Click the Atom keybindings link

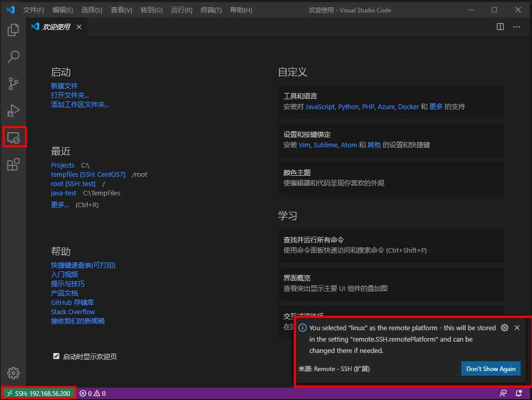(x=349, y=145)
